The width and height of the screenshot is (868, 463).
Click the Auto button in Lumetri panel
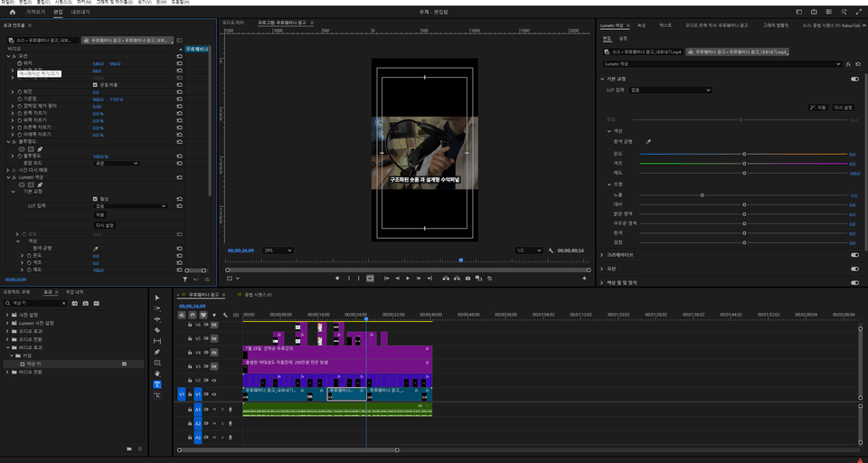click(x=818, y=108)
